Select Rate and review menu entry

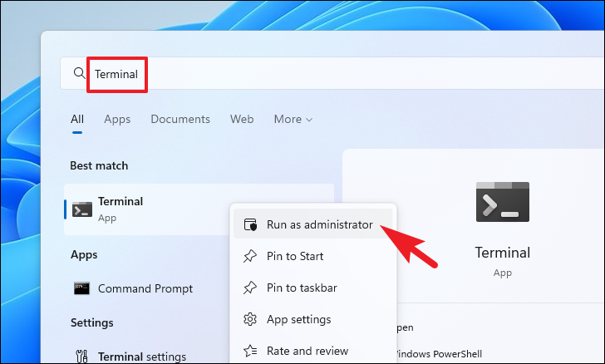pos(313,351)
